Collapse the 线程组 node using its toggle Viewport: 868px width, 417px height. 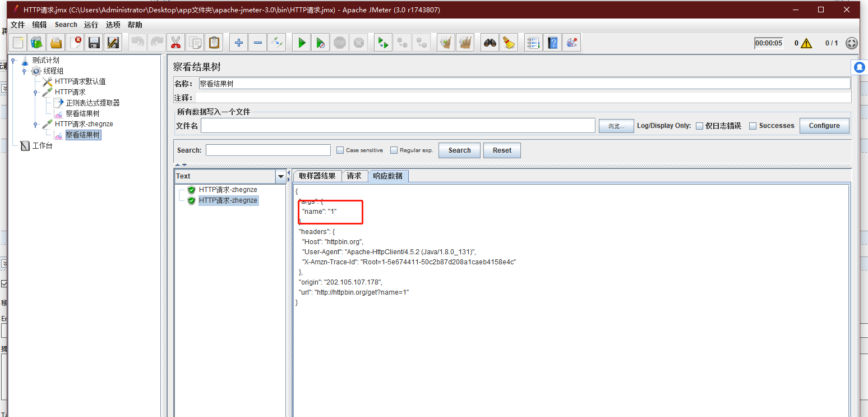tap(24, 71)
